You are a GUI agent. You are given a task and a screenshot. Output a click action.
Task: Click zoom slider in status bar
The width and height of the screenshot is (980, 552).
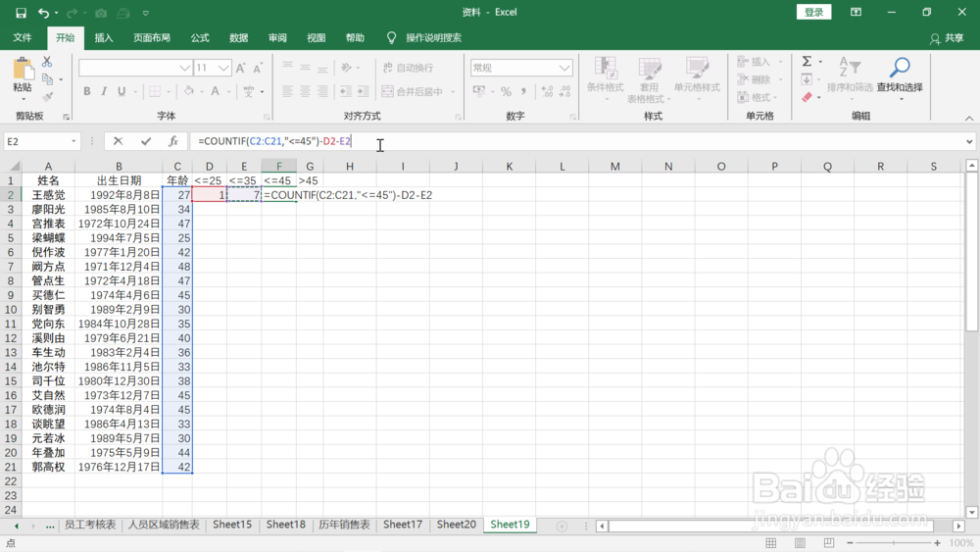point(894,542)
